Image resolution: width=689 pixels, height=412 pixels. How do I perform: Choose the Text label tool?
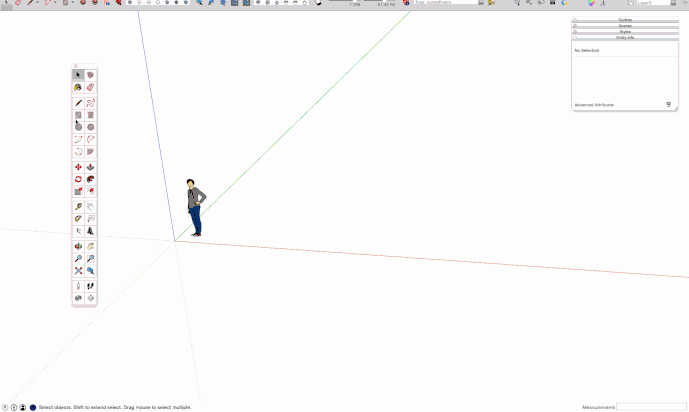91,219
